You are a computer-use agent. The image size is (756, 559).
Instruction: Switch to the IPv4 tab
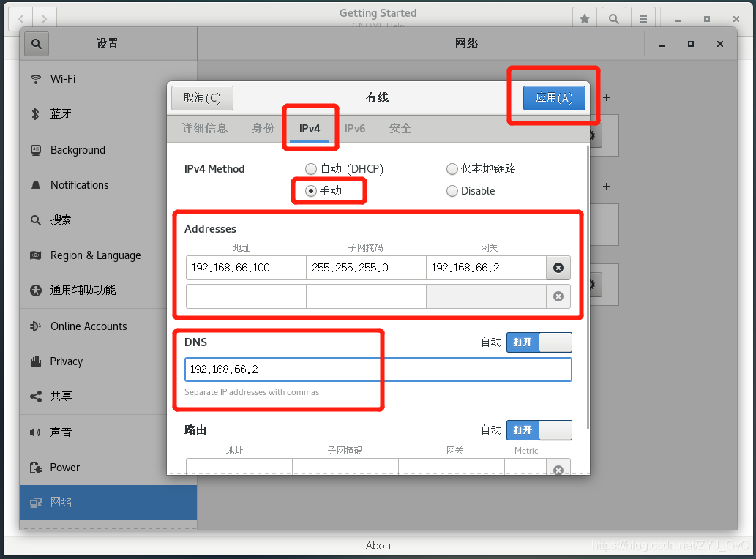point(309,128)
